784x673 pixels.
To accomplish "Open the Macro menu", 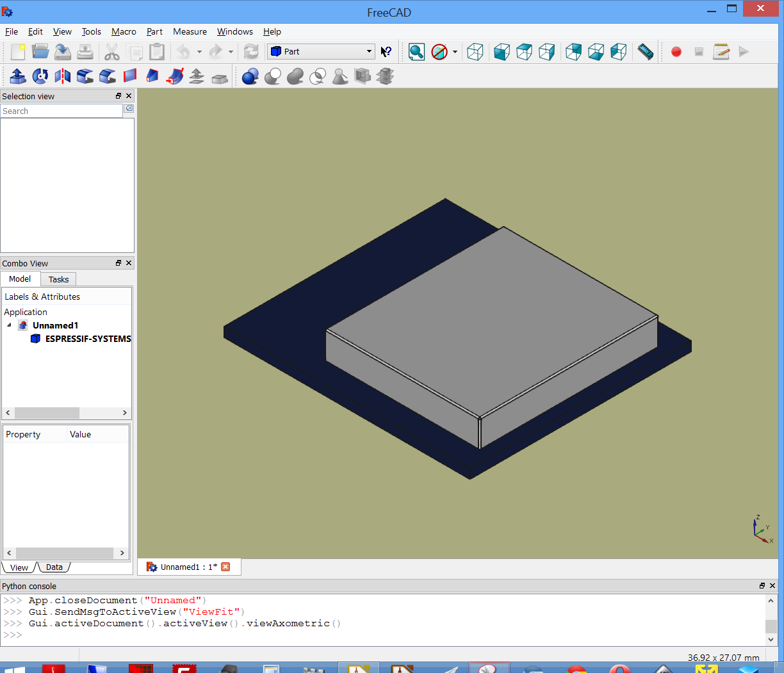I will tap(124, 31).
